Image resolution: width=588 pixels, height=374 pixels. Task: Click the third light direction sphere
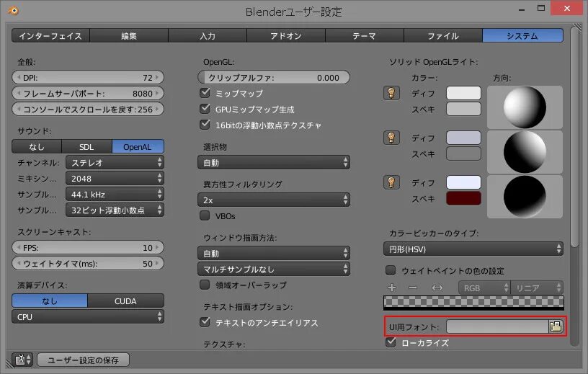tap(525, 196)
